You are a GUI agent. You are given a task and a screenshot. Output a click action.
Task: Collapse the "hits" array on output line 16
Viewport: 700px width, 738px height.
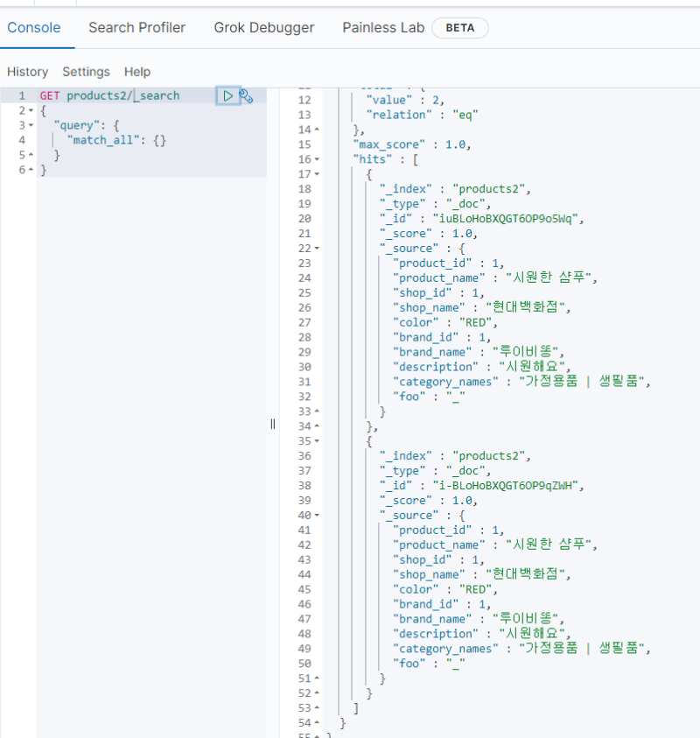(316, 159)
